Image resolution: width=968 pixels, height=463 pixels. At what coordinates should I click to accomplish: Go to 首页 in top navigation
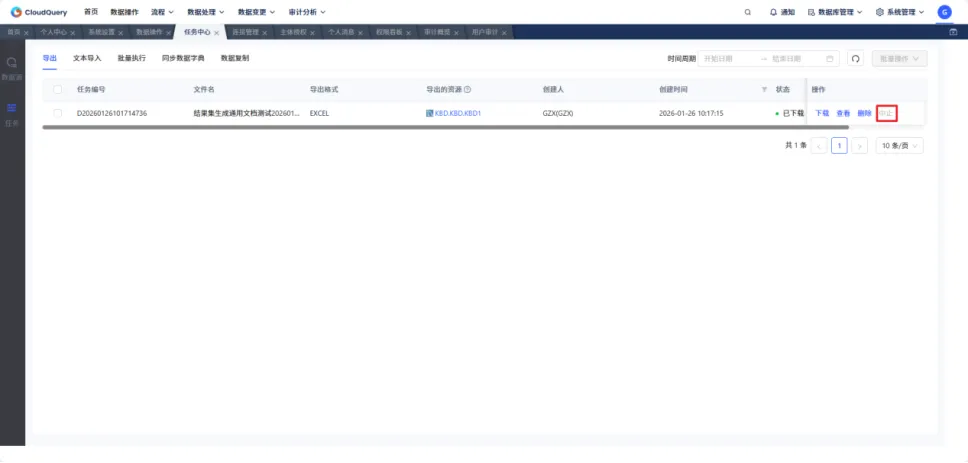click(91, 12)
